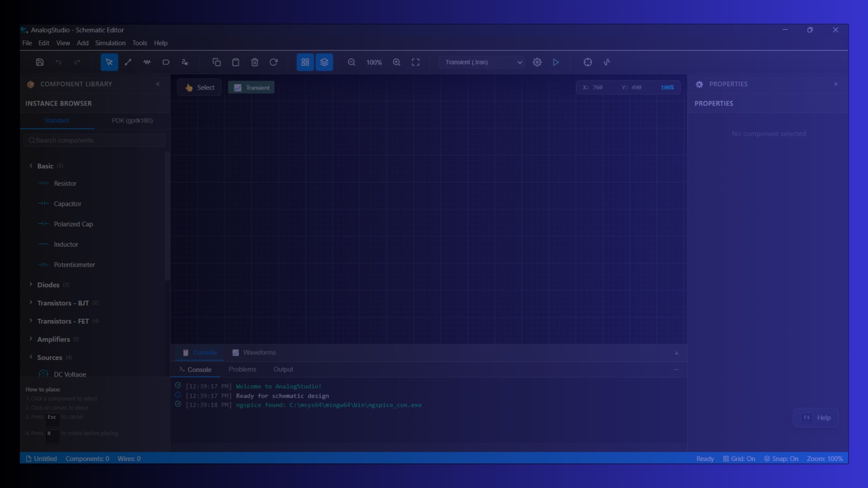The width and height of the screenshot is (868, 488).
Task: Click the fit-to-screen icon
Action: tap(415, 62)
